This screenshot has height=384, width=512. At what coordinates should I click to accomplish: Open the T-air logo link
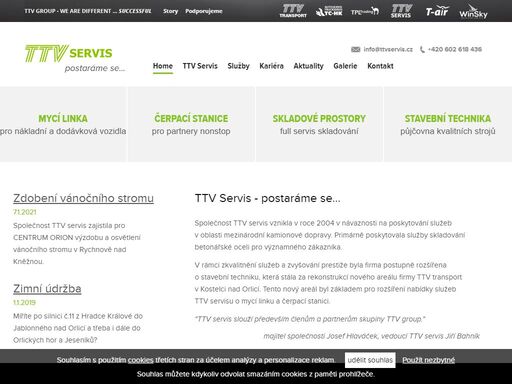(x=437, y=12)
